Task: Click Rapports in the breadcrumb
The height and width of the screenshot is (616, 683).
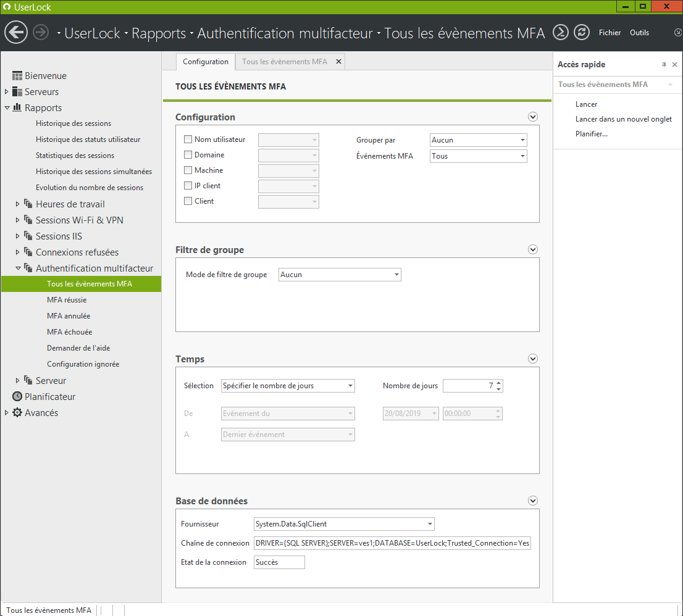Action: (x=159, y=33)
